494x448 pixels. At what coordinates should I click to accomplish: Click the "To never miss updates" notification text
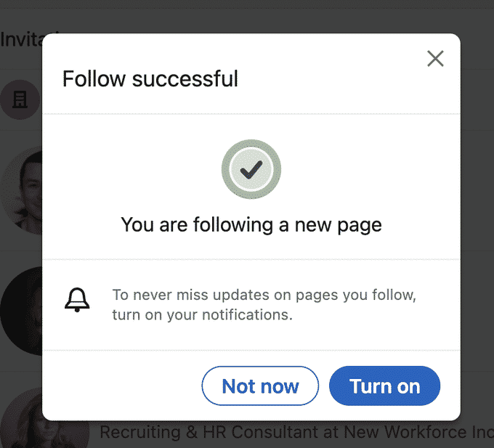(264, 296)
